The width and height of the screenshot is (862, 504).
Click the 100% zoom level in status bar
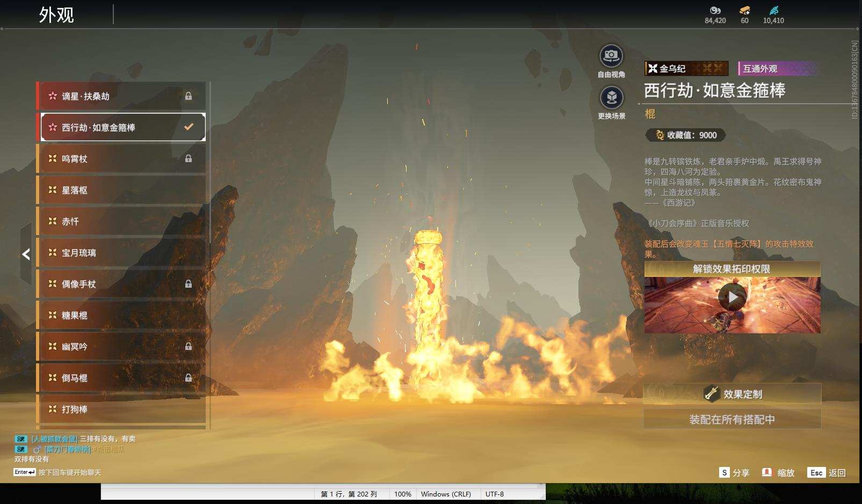pyautogui.click(x=403, y=494)
